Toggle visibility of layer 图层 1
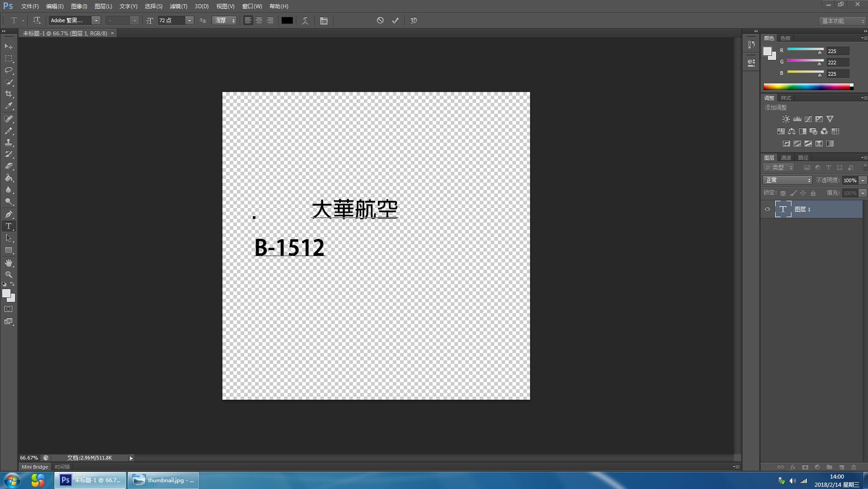 point(767,209)
